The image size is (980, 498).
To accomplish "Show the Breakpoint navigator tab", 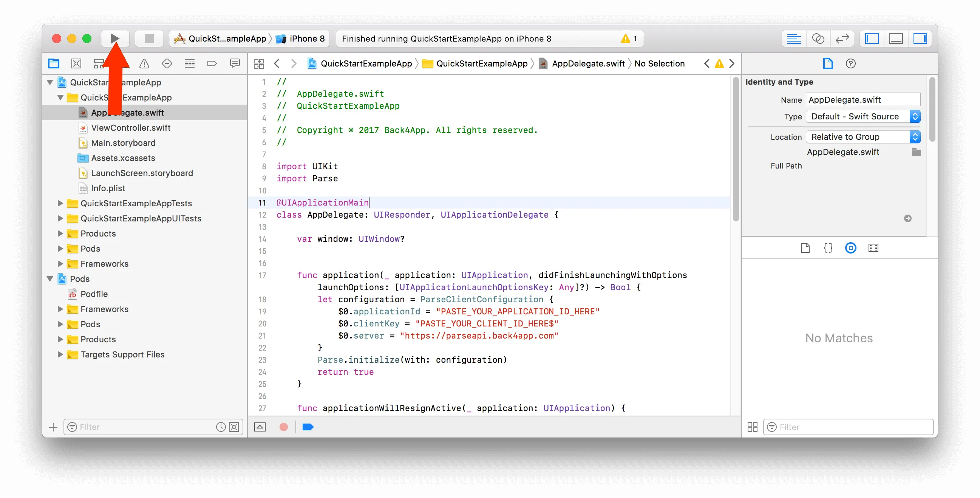I will pyautogui.click(x=212, y=63).
